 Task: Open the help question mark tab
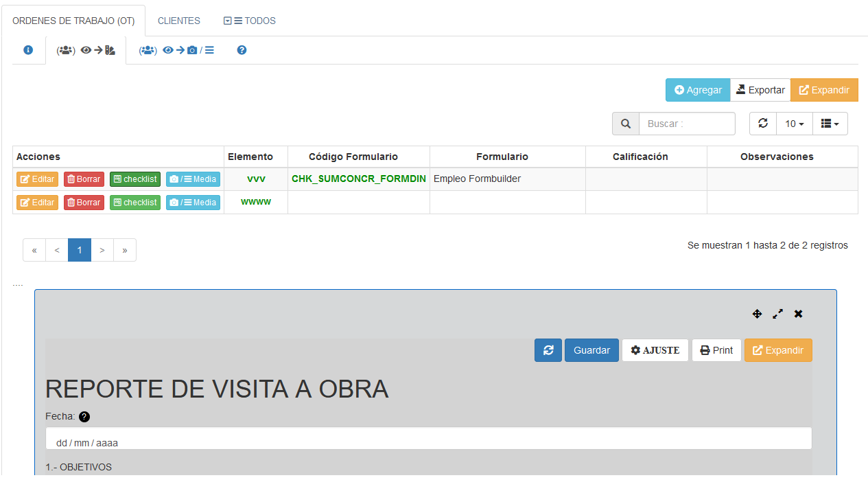tap(242, 50)
